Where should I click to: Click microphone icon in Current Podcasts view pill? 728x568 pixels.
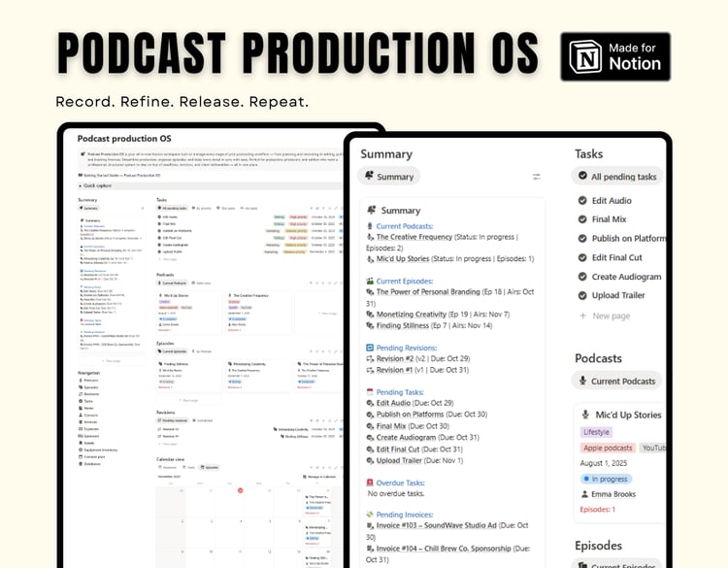point(582,381)
